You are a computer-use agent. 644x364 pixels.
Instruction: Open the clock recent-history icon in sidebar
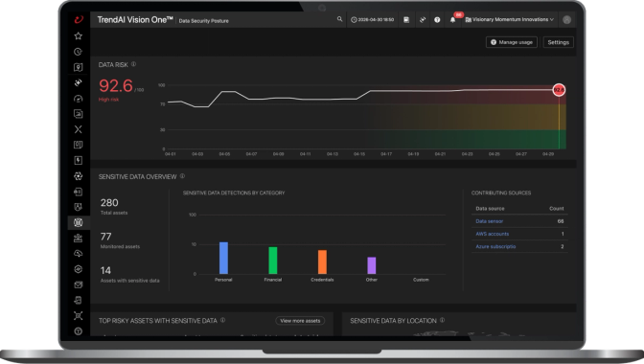point(78,52)
